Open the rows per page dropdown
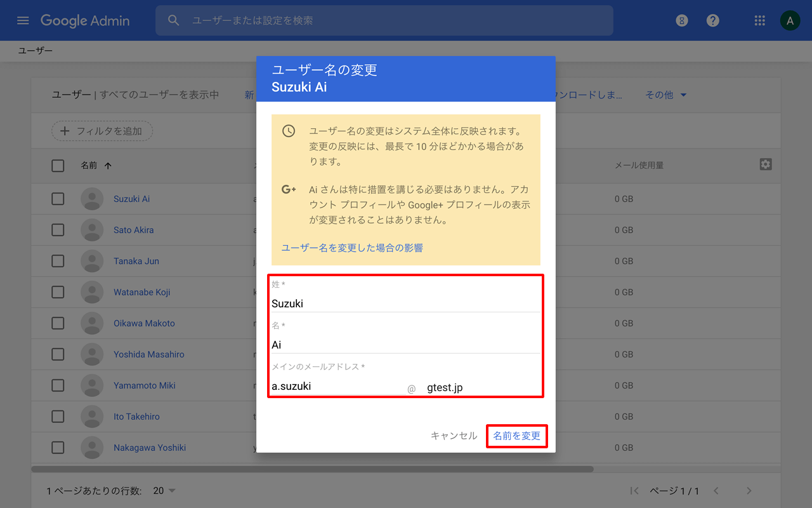 pos(164,491)
